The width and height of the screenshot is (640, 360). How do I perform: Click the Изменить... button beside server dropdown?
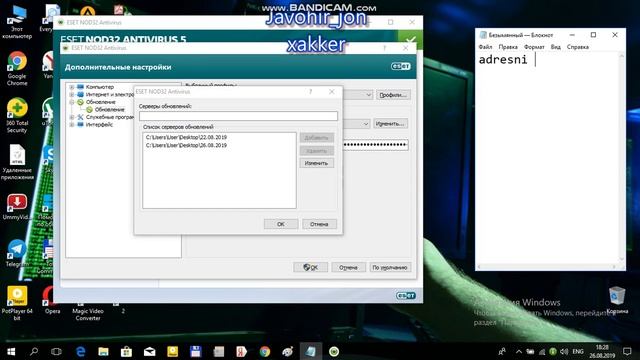[x=390, y=123]
